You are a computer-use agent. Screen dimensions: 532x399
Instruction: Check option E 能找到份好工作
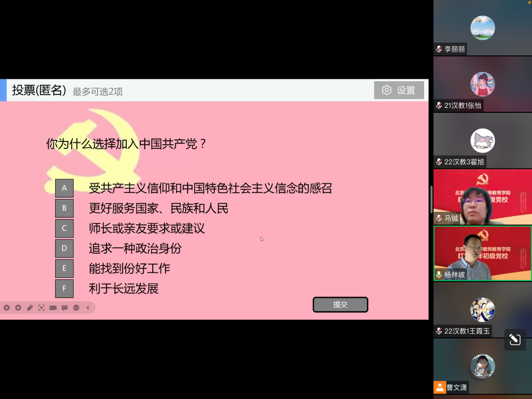(x=65, y=268)
